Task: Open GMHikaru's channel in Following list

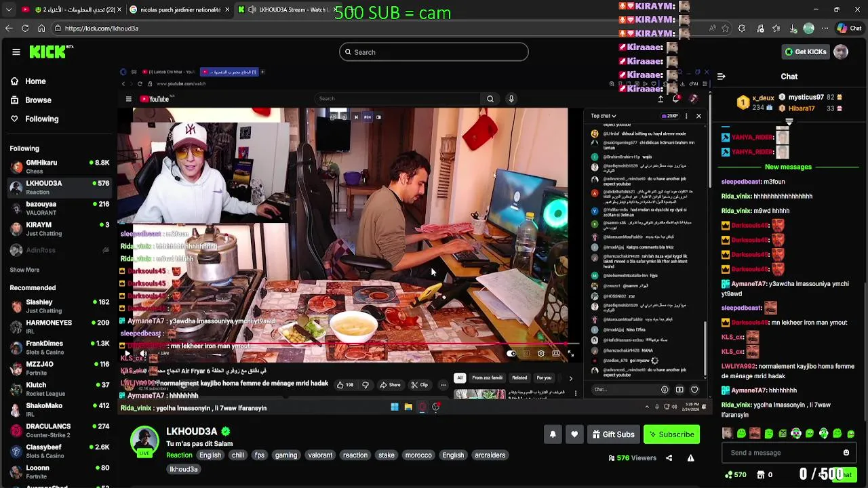Action: click(60, 167)
